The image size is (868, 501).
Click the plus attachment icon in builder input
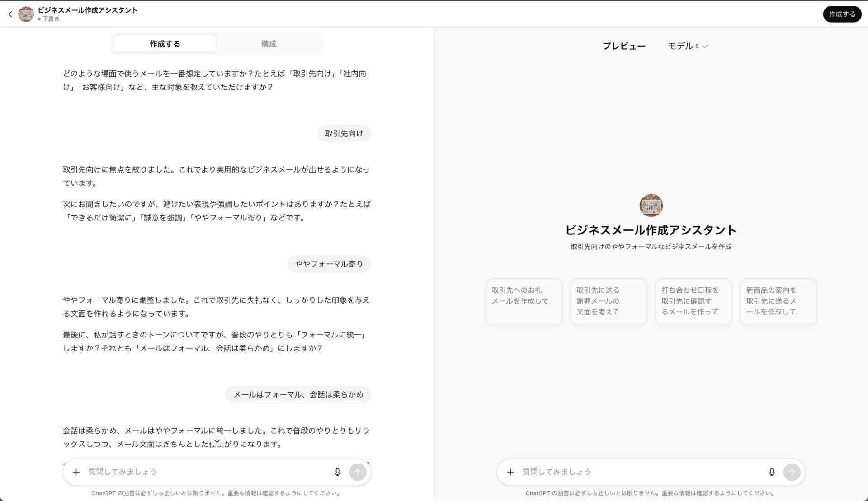[76, 472]
